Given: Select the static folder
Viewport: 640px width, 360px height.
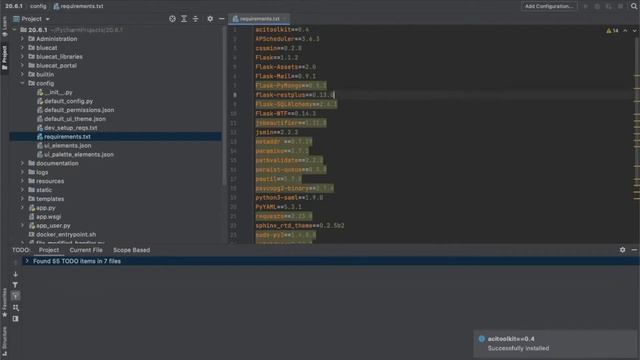Looking at the screenshot, I should (x=40, y=190).
